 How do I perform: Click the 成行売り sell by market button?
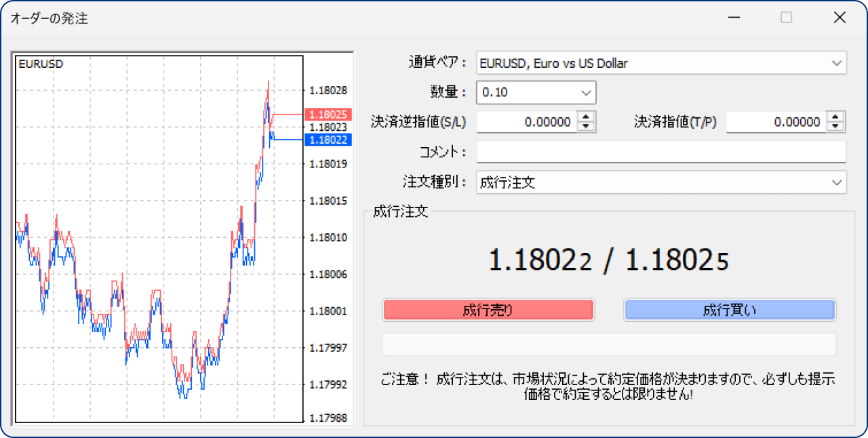488,310
